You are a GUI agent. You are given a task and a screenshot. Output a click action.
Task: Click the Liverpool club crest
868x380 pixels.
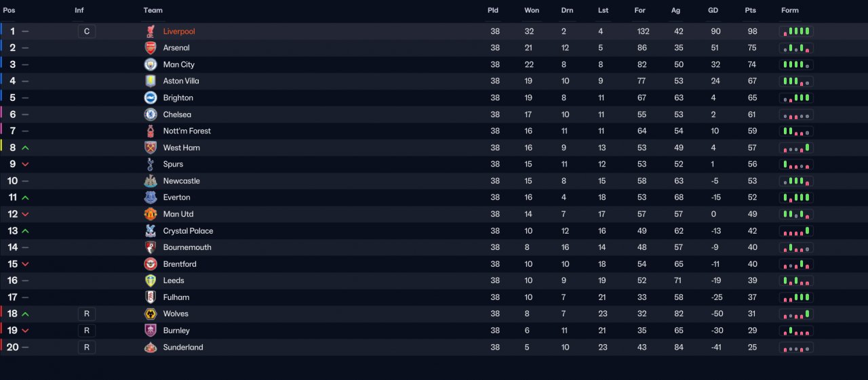(151, 31)
